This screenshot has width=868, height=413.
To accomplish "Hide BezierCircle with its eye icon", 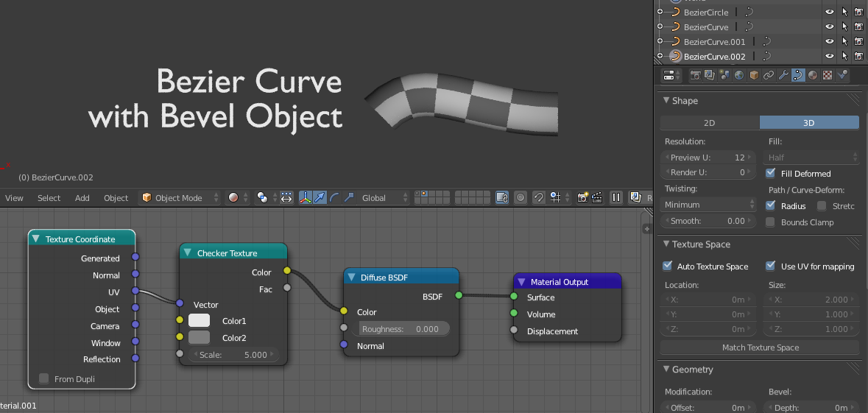I will click(829, 12).
